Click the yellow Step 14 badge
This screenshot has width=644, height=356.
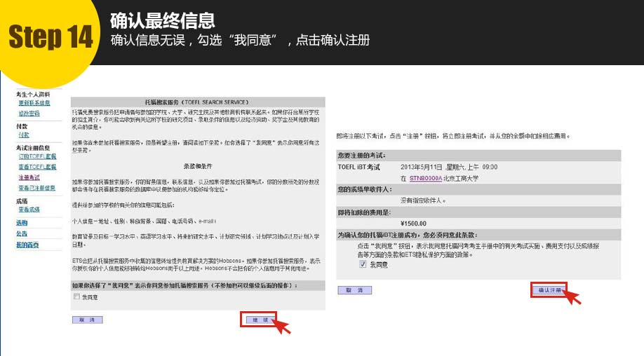49,39
